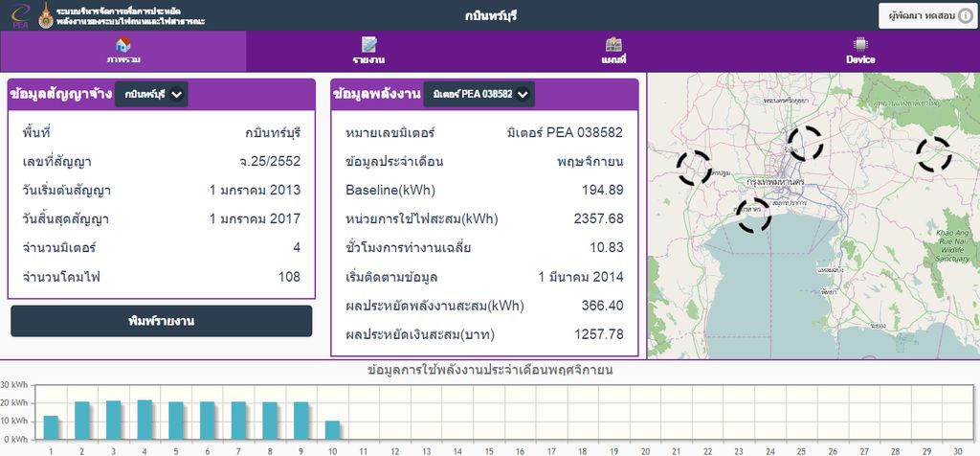The height and width of the screenshot is (456, 980).
Task: Click the month value พฤศจิกายน
Action: pos(590,162)
